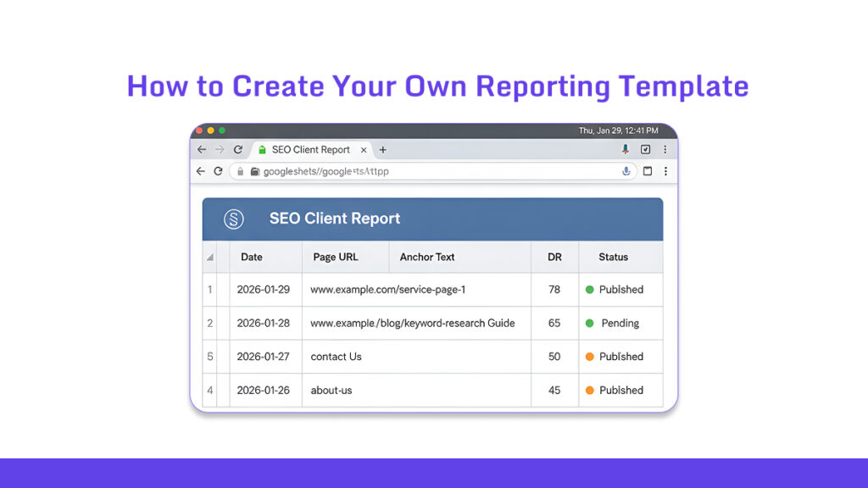Switch to the SEO Client Report browser tab

pos(309,149)
